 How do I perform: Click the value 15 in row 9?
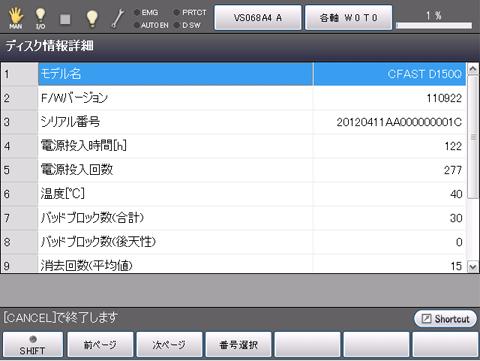[456, 266]
